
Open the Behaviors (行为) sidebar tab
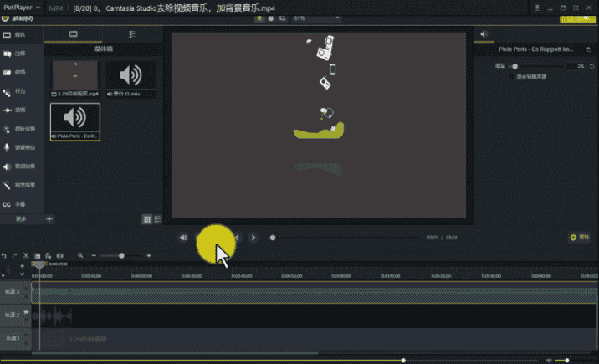[21, 91]
